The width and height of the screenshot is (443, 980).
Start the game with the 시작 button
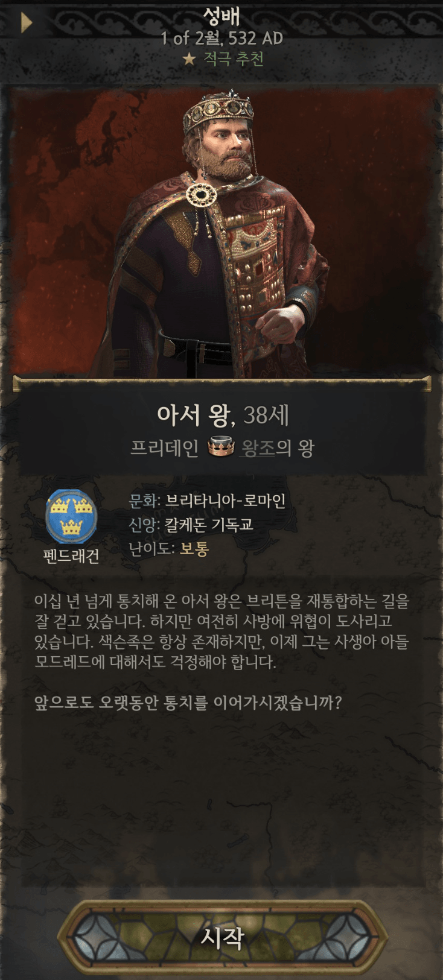point(222,937)
